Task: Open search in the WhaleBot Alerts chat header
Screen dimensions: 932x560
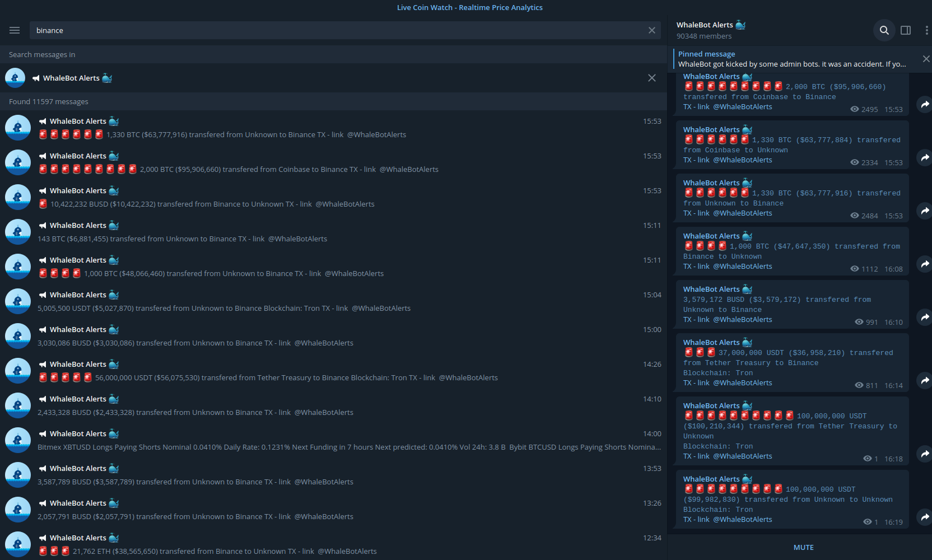Action: (884, 30)
